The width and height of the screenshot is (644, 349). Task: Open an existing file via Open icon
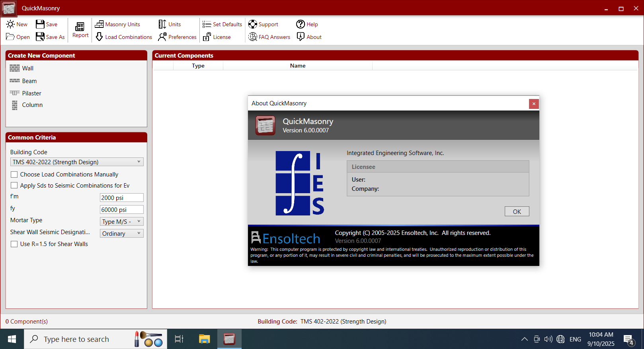click(x=11, y=37)
